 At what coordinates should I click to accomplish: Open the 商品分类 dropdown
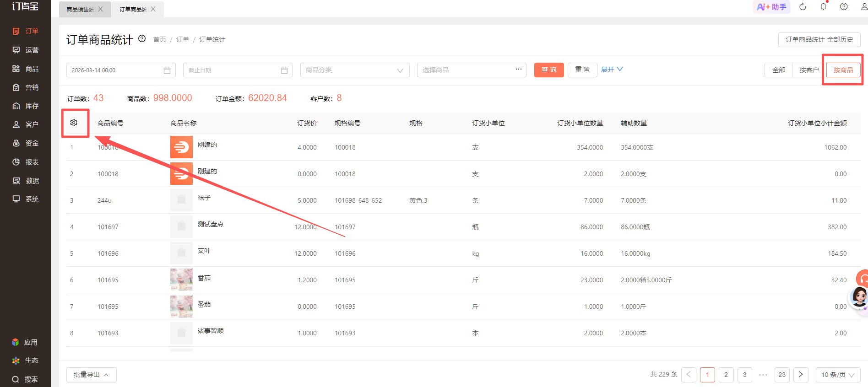tap(355, 70)
